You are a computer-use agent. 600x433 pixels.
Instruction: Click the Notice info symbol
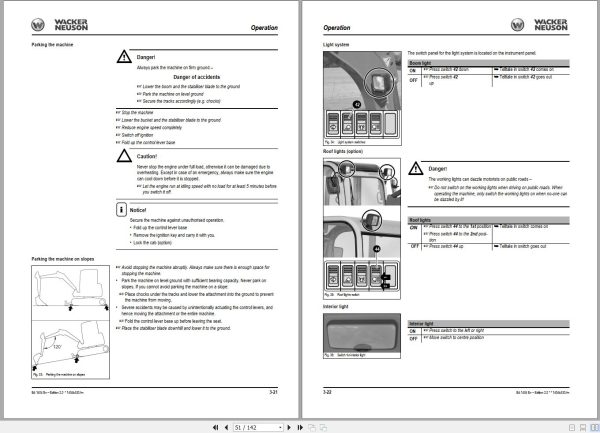pyautogui.click(x=121, y=210)
